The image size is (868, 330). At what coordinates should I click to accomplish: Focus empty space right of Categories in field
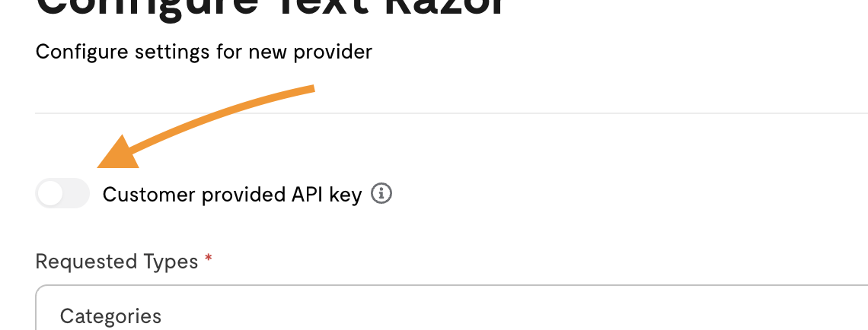(x=498, y=316)
